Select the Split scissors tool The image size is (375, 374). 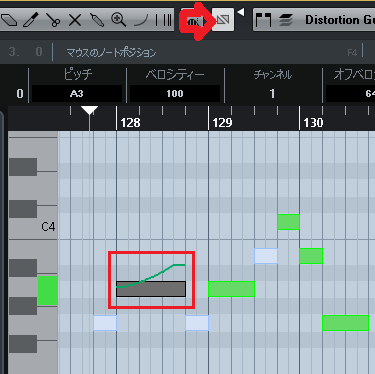53,20
